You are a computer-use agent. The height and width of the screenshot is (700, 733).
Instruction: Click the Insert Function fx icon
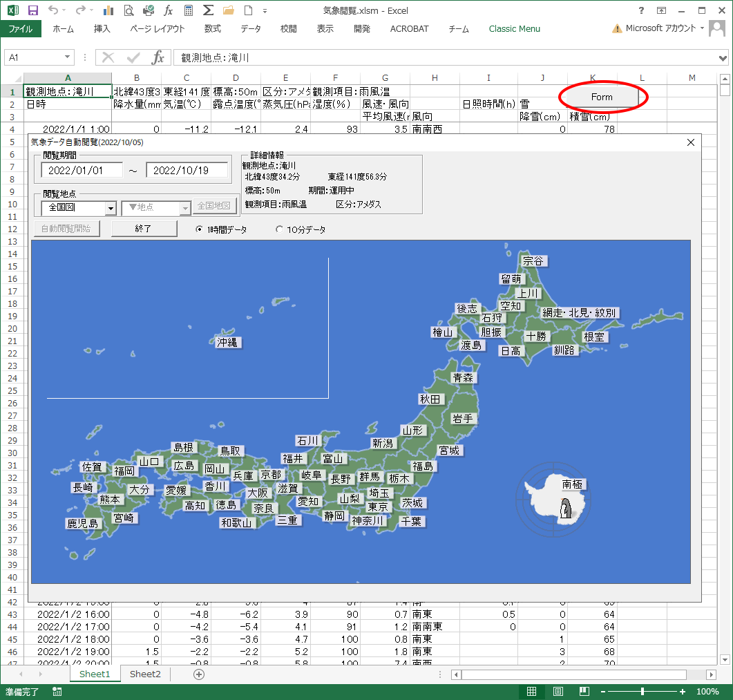(x=168, y=10)
